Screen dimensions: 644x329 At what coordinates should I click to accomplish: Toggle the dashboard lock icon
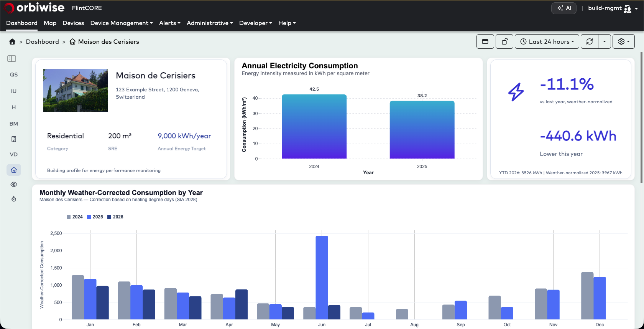[x=504, y=41]
